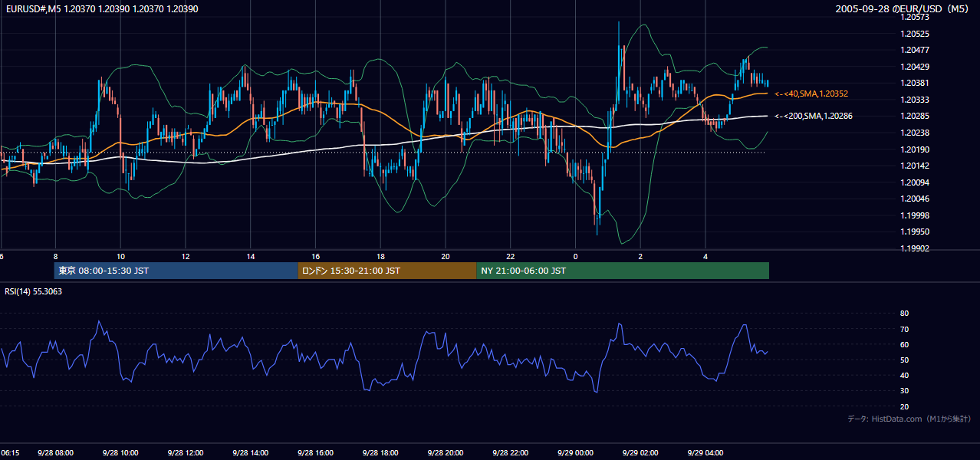Click the 9/28 12:00 timestamp

pyautogui.click(x=186, y=453)
